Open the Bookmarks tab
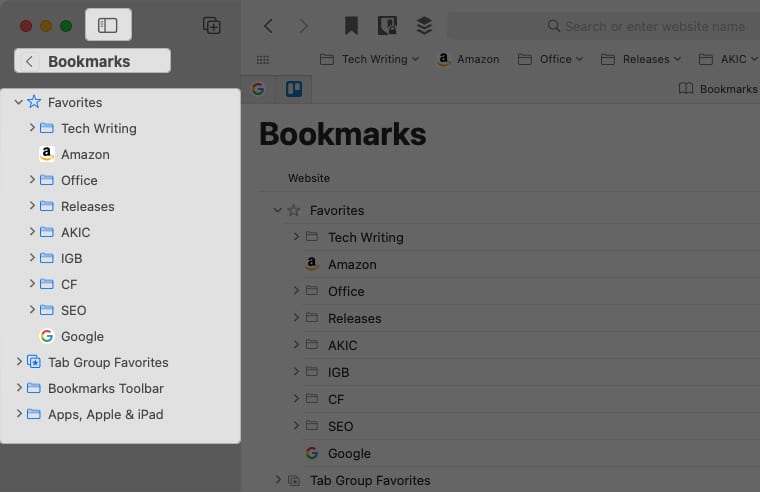Viewport: 760px width, 492px height. 718,89
